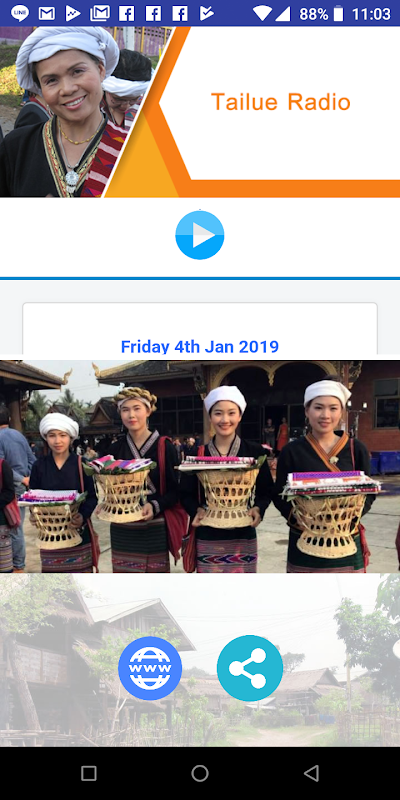Tap the clock showing 11:03
This screenshot has height=800, width=400.
371,14
